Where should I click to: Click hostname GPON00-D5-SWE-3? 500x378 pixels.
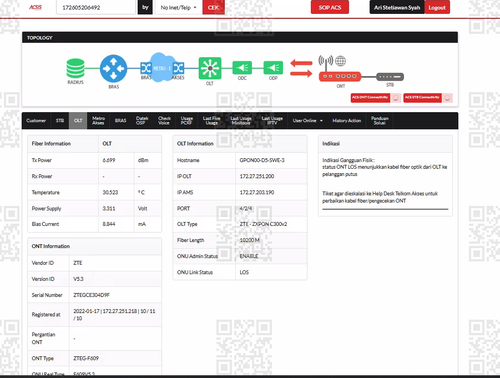[x=262, y=160]
